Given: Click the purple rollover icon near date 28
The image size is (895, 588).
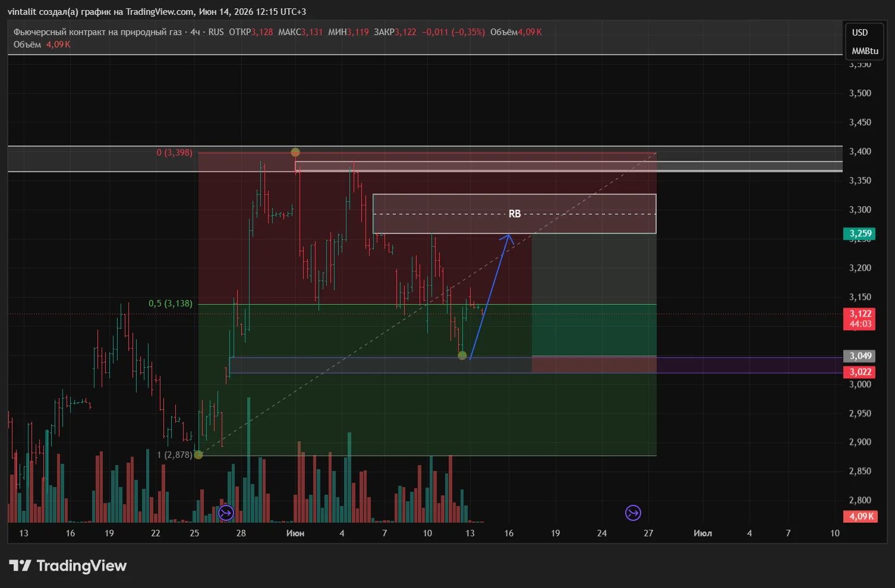Looking at the screenshot, I should coord(226,513).
